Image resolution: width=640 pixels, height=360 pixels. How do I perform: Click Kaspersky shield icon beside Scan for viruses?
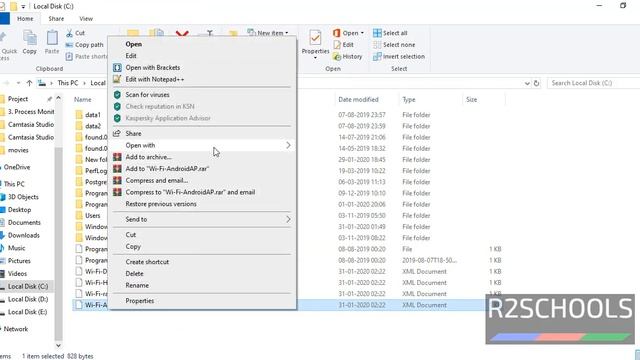point(117,95)
